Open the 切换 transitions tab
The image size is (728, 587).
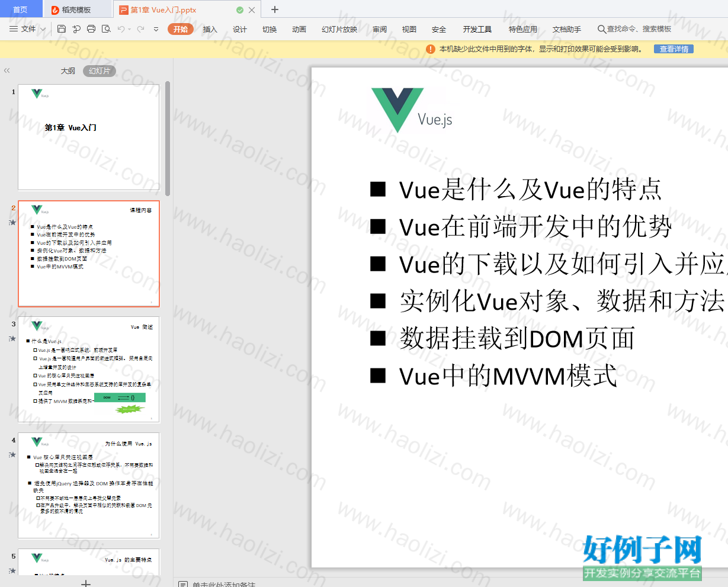(270, 29)
